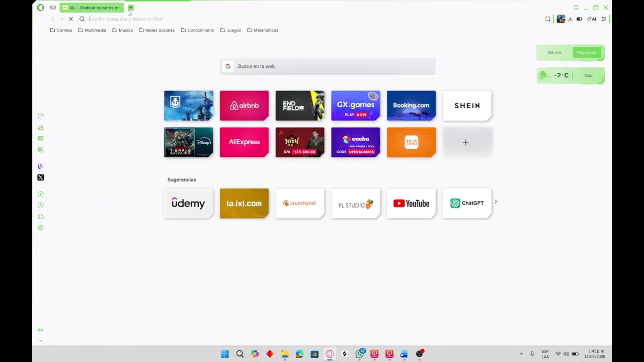Open the Endfield speed dial tile
The width and height of the screenshot is (644, 362).
point(300,106)
